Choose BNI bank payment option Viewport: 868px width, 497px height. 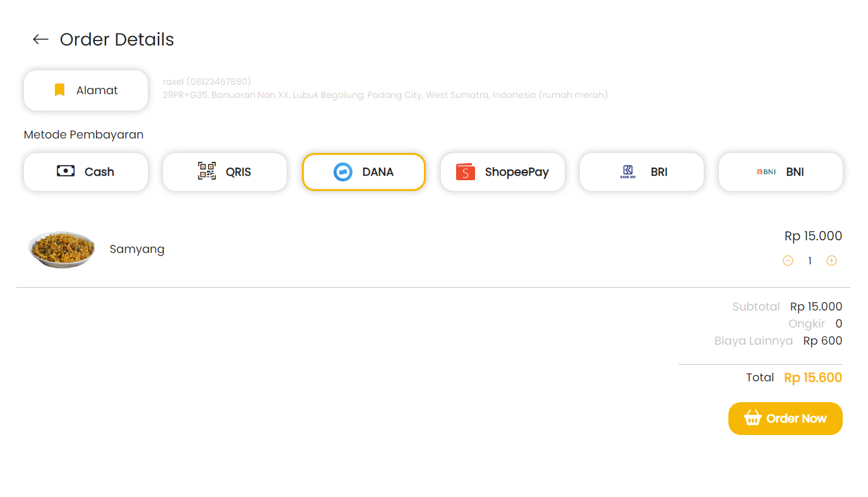pos(781,172)
